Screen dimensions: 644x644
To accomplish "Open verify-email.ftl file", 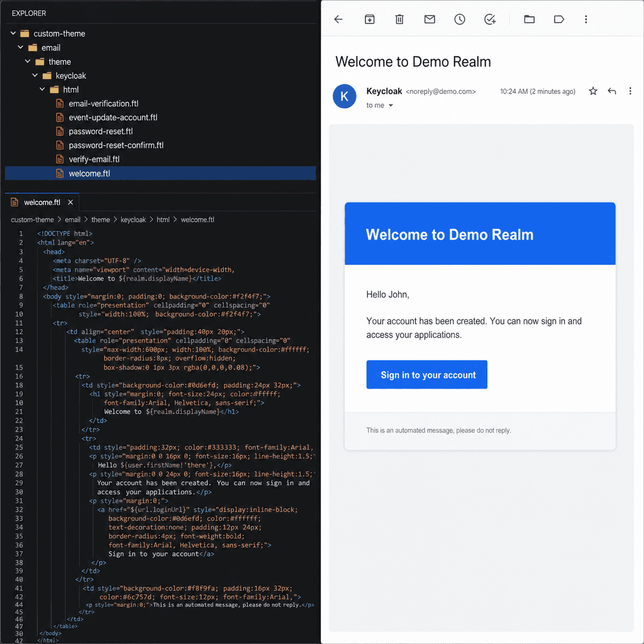I will 94,159.
